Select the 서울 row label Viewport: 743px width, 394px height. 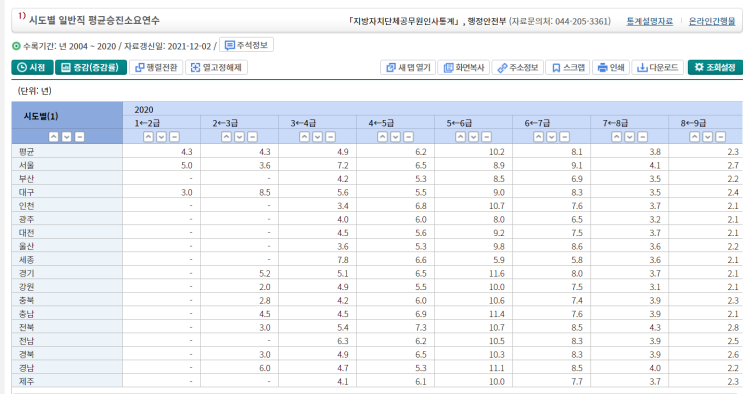27,165
